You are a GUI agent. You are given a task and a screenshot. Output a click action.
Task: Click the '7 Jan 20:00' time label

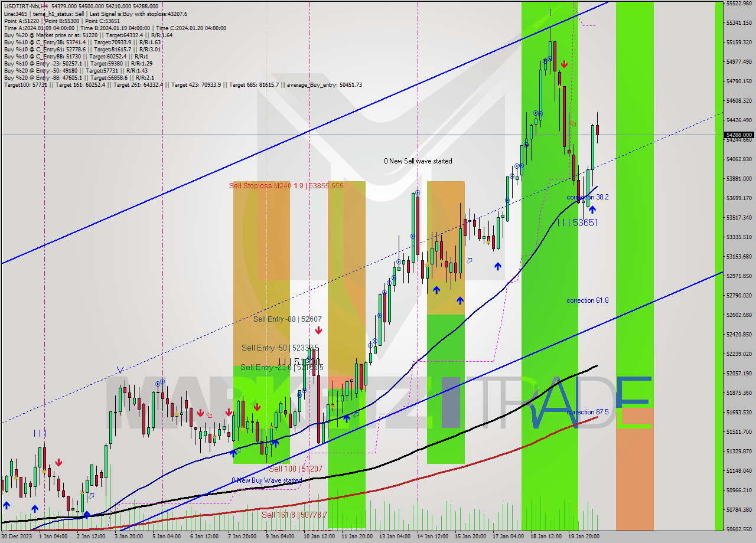[242, 537]
